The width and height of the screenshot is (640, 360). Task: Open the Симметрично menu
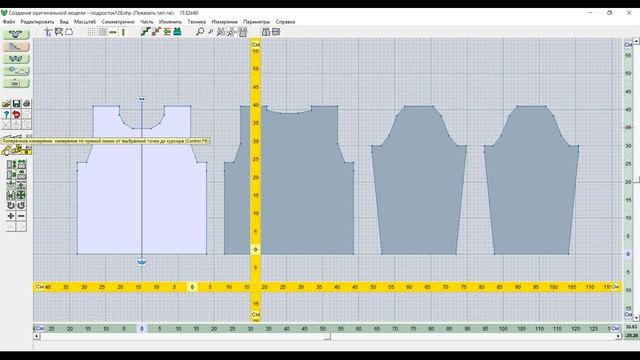[118, 22]
